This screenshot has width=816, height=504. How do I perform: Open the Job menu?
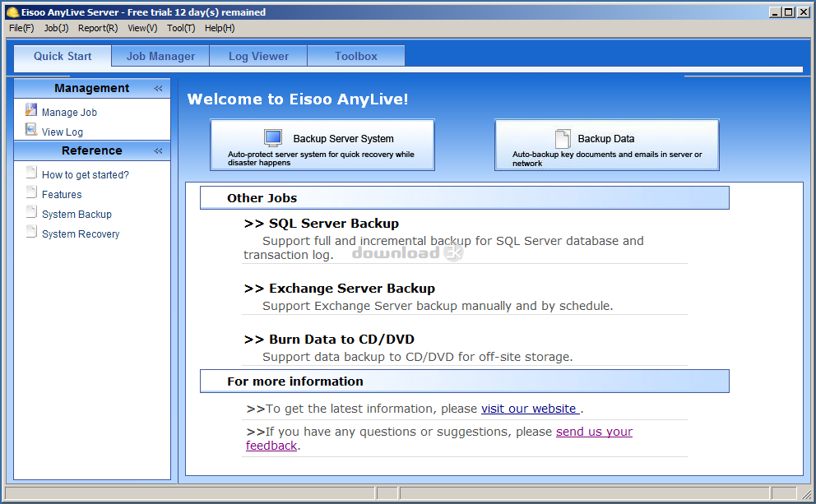click(x=56, y=28)
